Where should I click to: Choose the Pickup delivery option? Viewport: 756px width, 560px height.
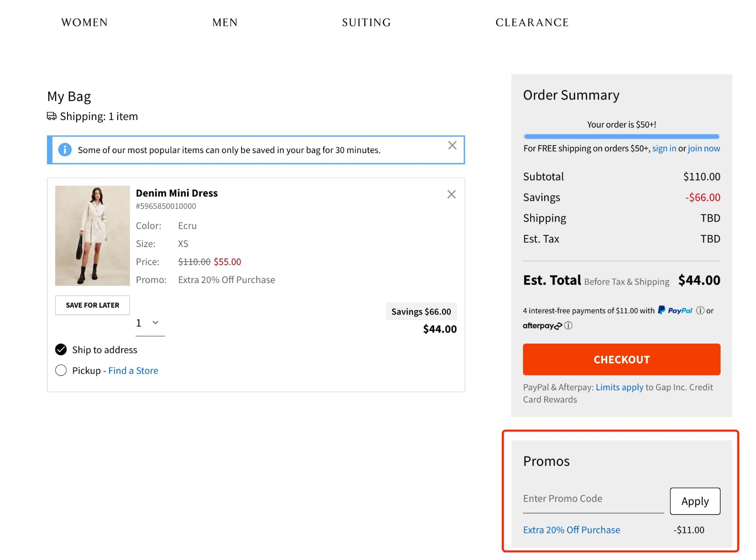(x=61, y=370)
